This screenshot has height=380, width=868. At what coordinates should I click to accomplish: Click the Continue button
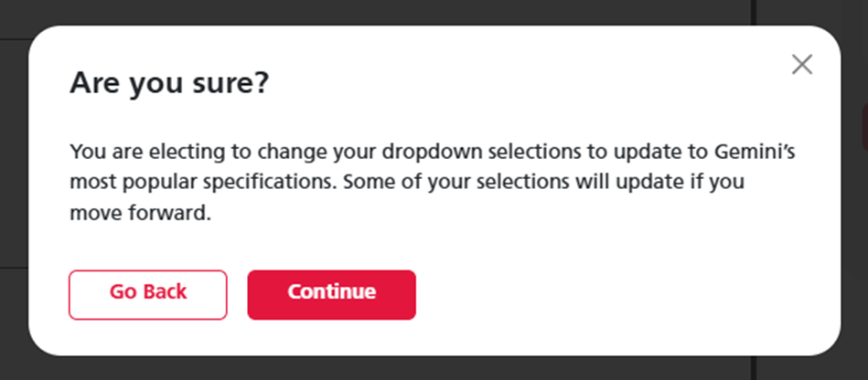331,295
